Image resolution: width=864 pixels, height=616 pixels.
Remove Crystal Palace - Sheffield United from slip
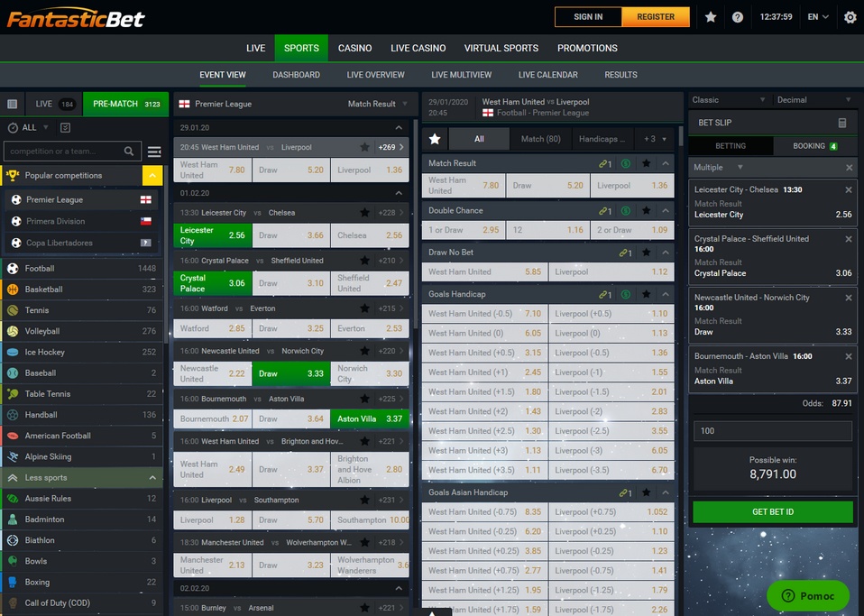click(849, 239)
